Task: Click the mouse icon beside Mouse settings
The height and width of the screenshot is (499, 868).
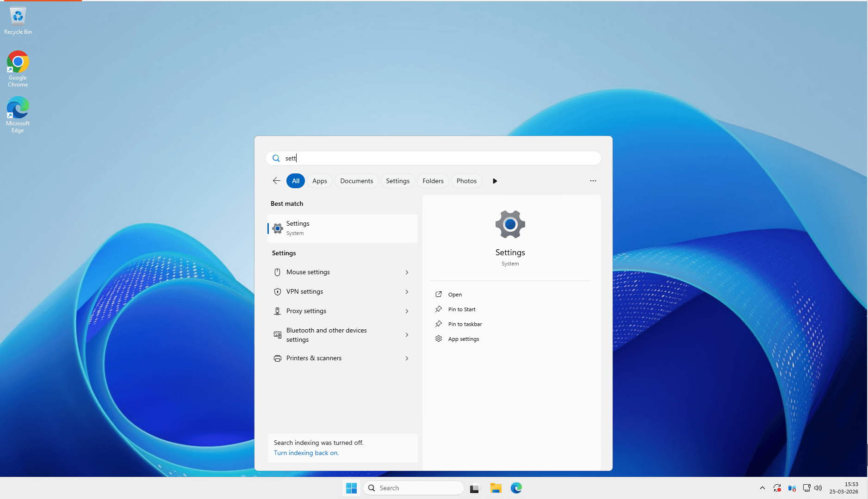Action: [278, 272]
